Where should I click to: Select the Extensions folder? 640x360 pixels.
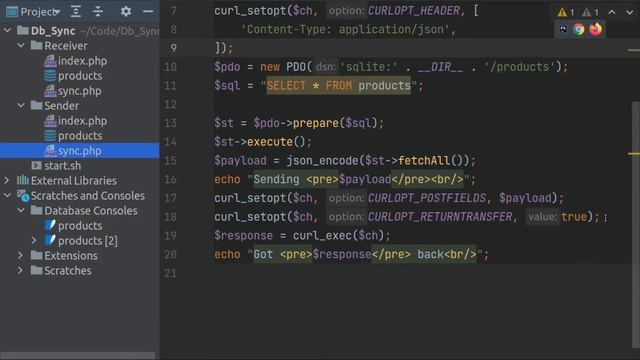pyautogui.click(x=71, y=256)
